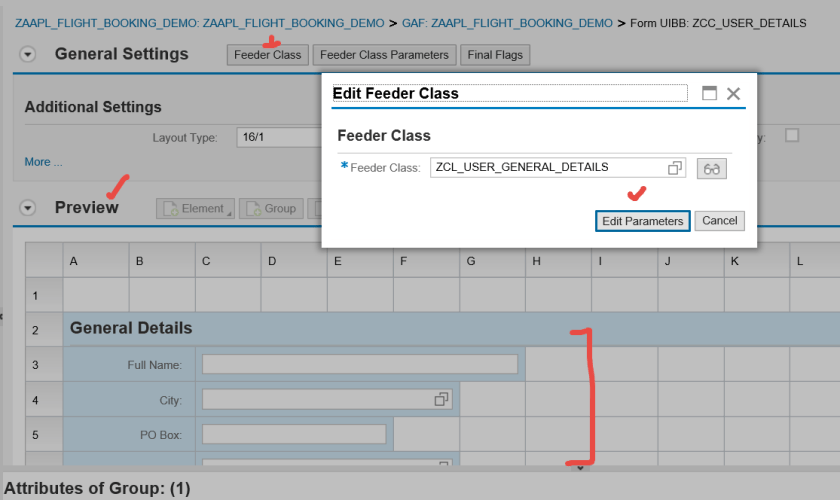
Task: Close the Edit Feeder Class dialog
Action: [x=733, y=93]
